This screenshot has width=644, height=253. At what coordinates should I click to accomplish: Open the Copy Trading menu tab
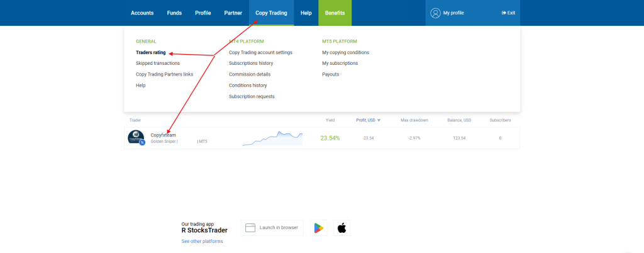[x=271, y=13]
